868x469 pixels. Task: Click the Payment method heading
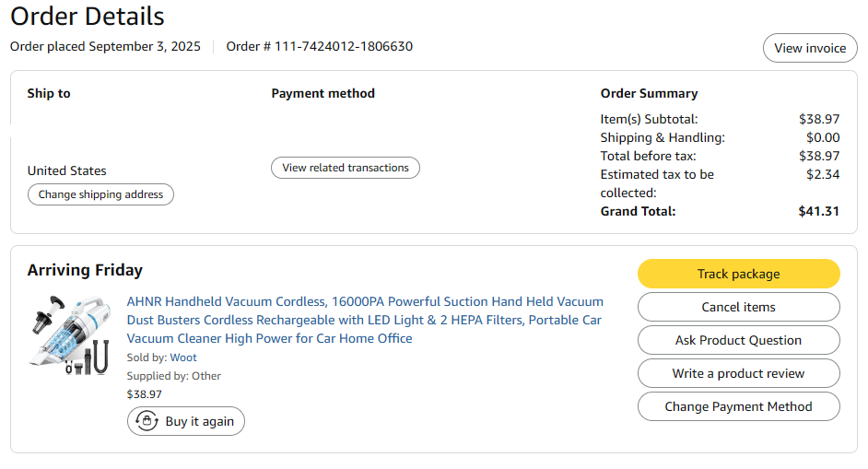323,93
